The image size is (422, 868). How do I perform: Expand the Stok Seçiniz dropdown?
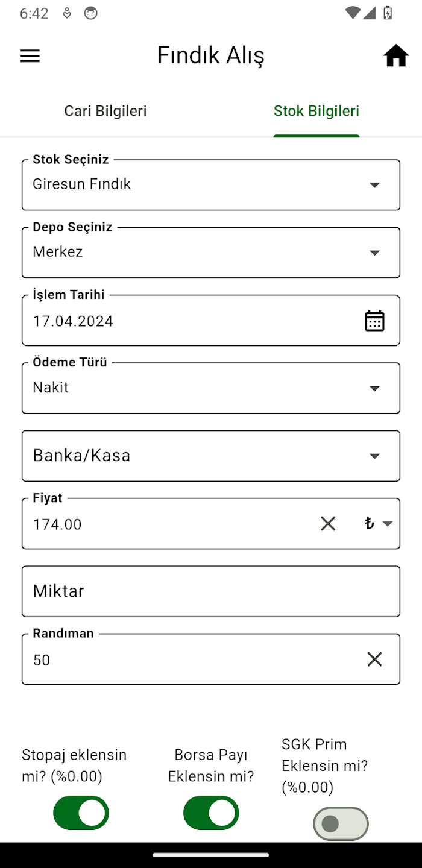click(x=374, y=185)
